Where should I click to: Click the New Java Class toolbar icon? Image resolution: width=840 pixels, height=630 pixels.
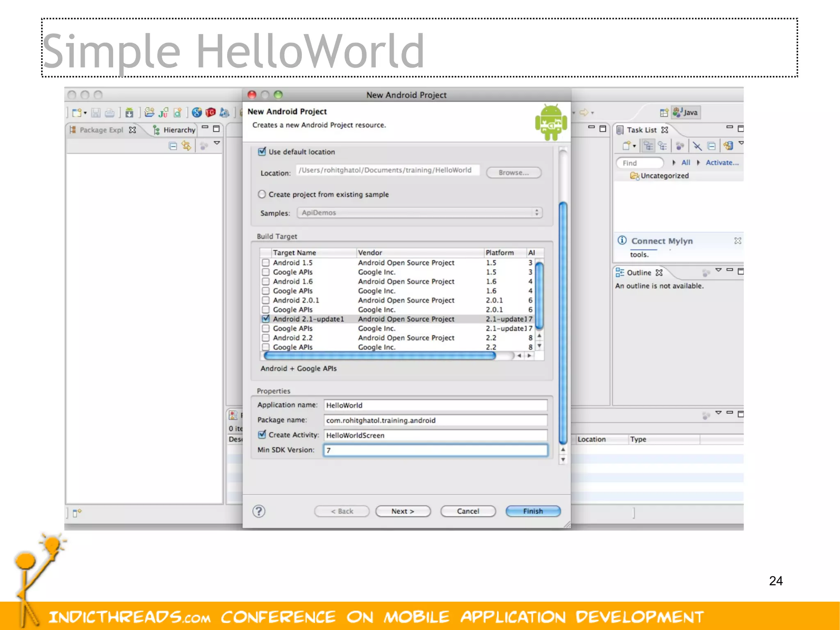pyautogui.click(x=178, y=112)
